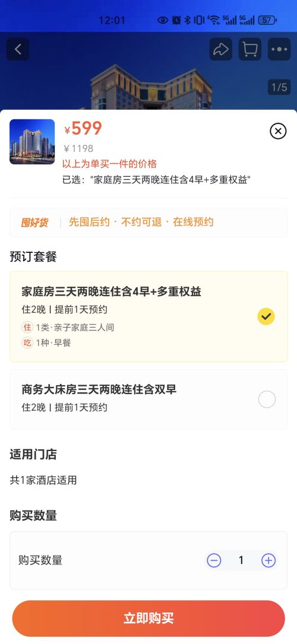
Task: Close the package selection sheet
Action: coord(278,131)
